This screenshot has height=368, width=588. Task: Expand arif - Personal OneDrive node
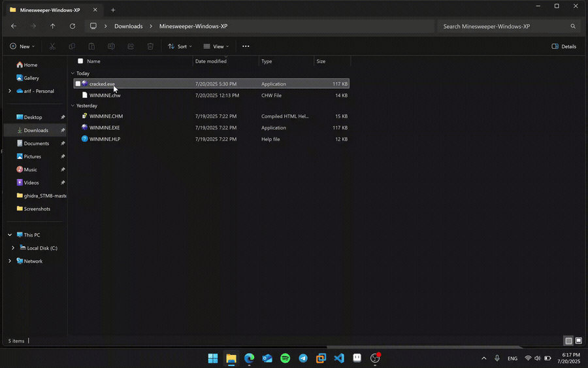(10, 91)
